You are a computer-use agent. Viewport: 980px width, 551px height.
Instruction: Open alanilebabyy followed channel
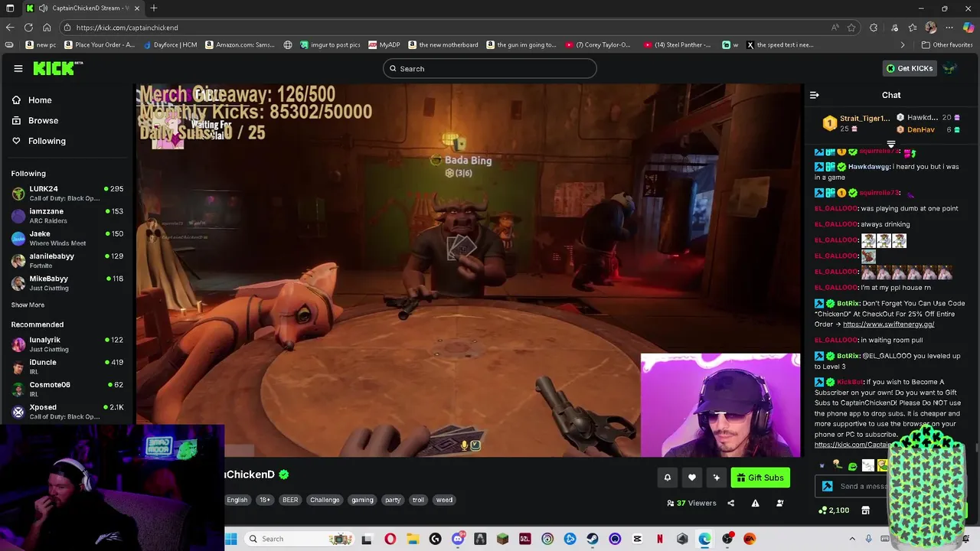67,261
